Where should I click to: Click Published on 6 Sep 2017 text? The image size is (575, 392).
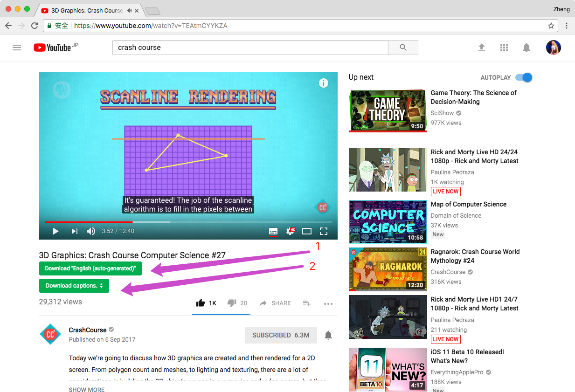click(x=102, y=339)
